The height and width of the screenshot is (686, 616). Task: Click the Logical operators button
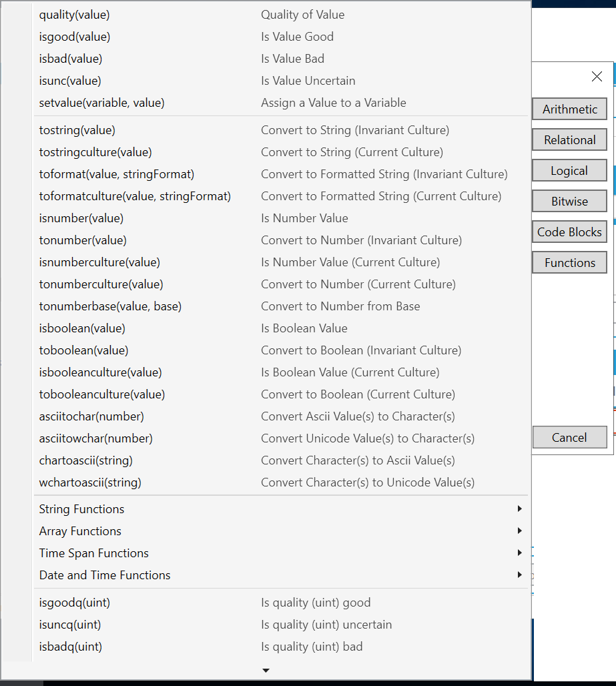pos(569,171)
